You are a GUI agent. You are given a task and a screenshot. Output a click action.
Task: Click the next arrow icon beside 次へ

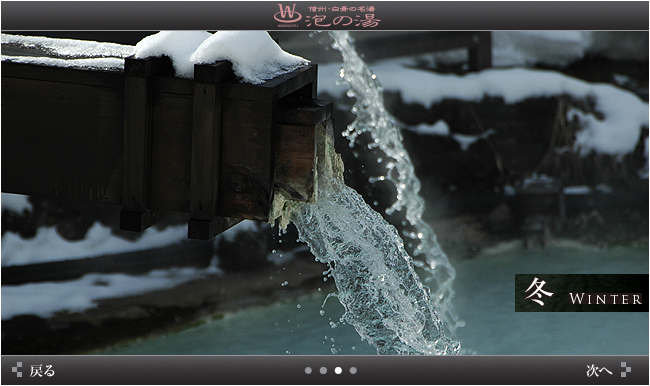(626, 369)
